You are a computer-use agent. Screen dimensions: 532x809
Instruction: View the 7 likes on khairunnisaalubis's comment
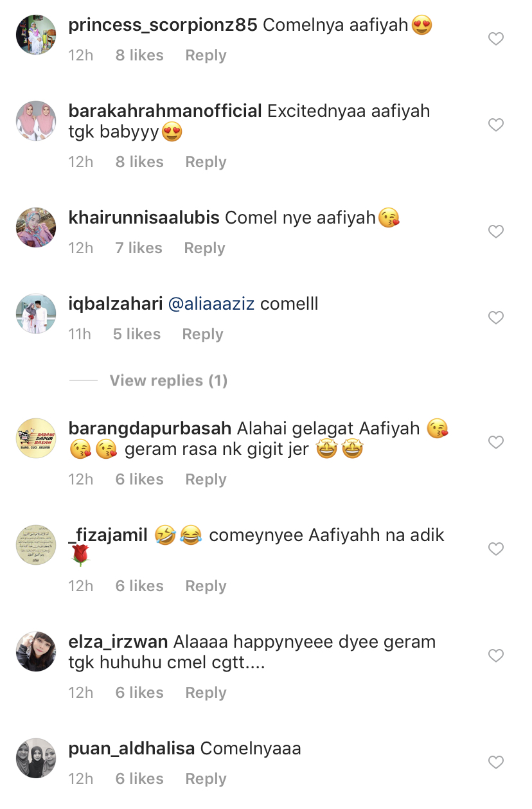(139, 248)
